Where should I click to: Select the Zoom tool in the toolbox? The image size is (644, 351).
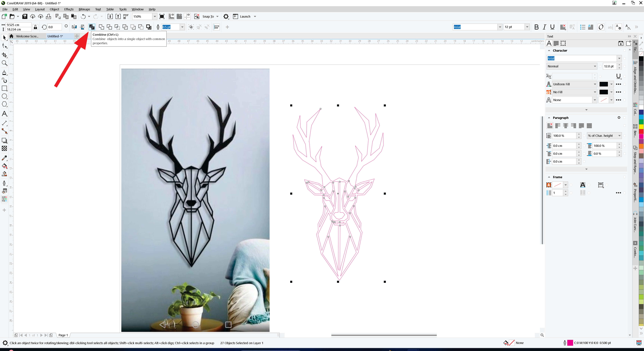click(x=4, y=63)
